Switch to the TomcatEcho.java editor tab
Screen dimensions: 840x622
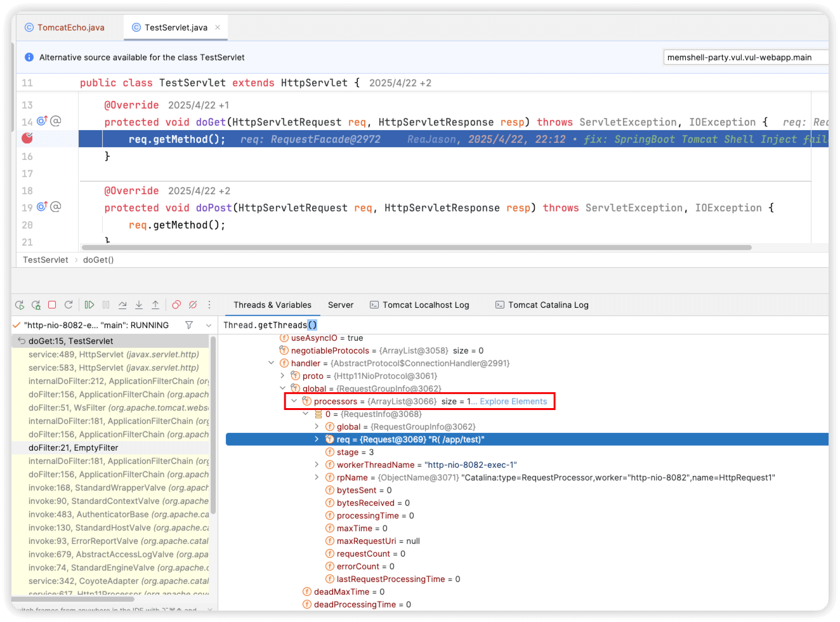click(x=64, y=27)
